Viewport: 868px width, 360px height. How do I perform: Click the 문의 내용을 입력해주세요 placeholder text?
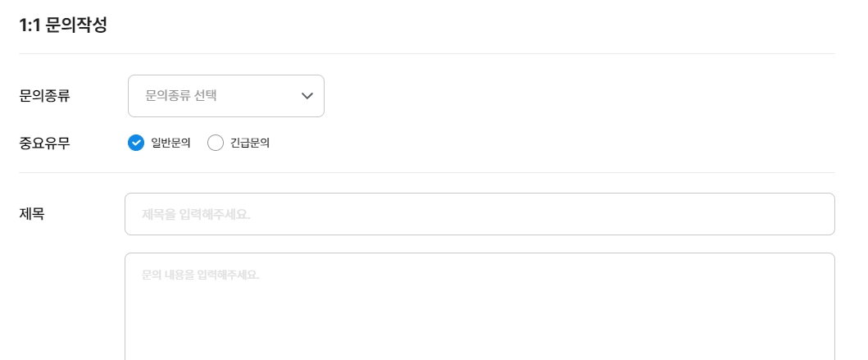click(200, 275)
